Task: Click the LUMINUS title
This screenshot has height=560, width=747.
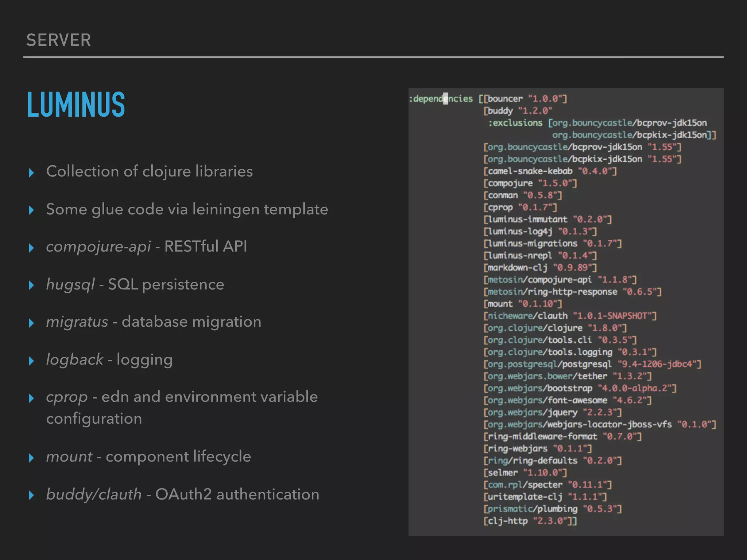Action: click(x=76, y=105)
